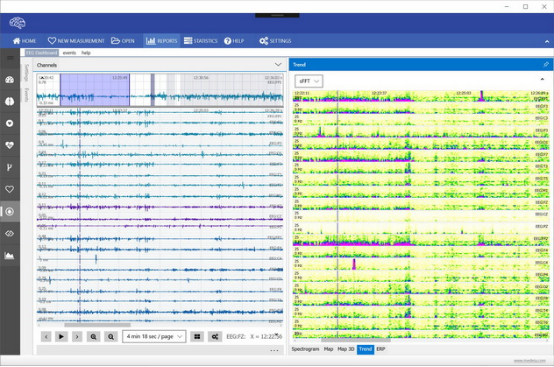The width and height of the screenshot is (554, 367).
Task: Select the highlighted circle sidebar icon
Action: click(x=10, y=211)
